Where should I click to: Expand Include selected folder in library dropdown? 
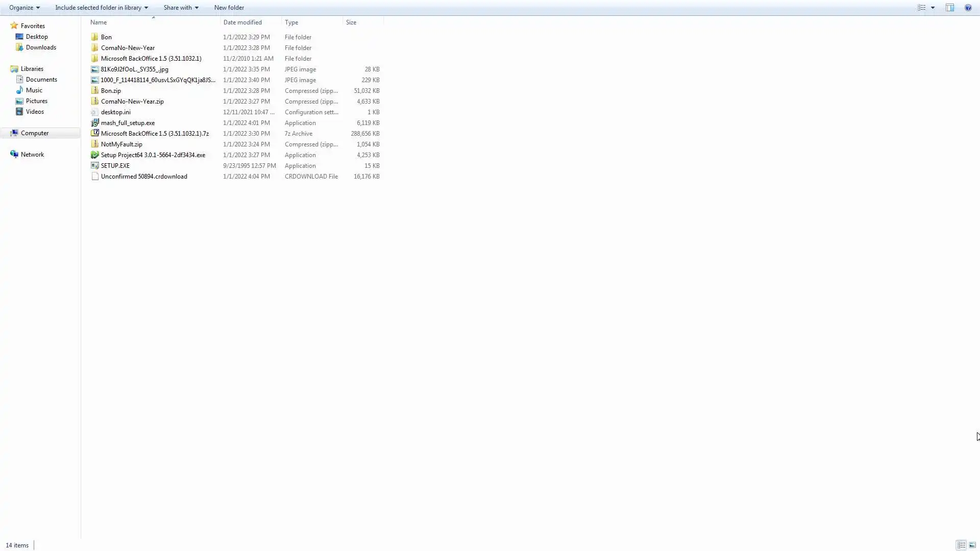(x=101, y=8)
